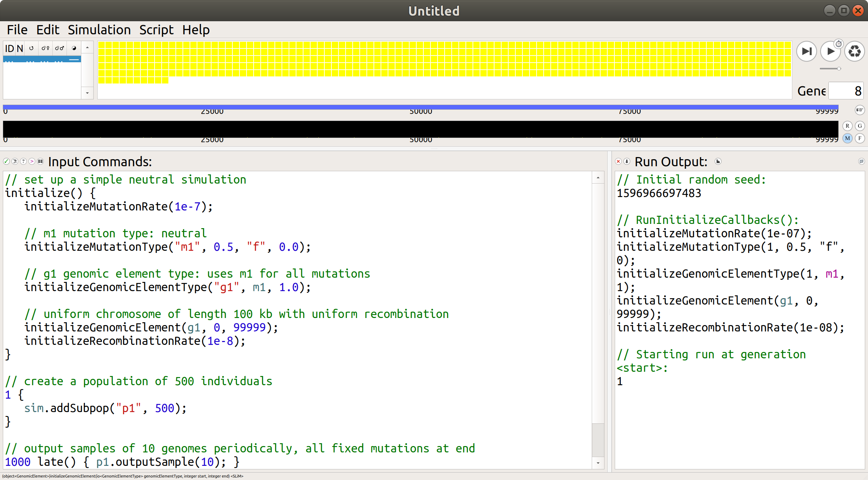Open script help via the question mark icon
The height and width of the screenshot is (480, 868).
(x=23, y=161)
